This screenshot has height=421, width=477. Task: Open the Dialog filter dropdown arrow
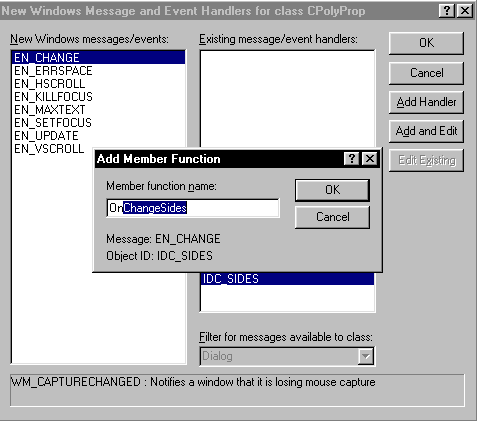pos(366,356)
